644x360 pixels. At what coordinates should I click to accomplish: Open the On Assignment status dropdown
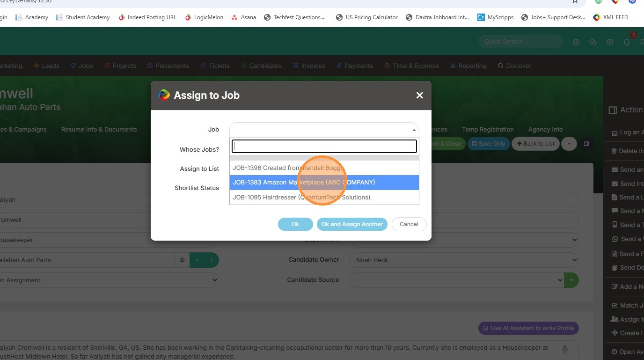pyautogui.click(x=108, y=280)
